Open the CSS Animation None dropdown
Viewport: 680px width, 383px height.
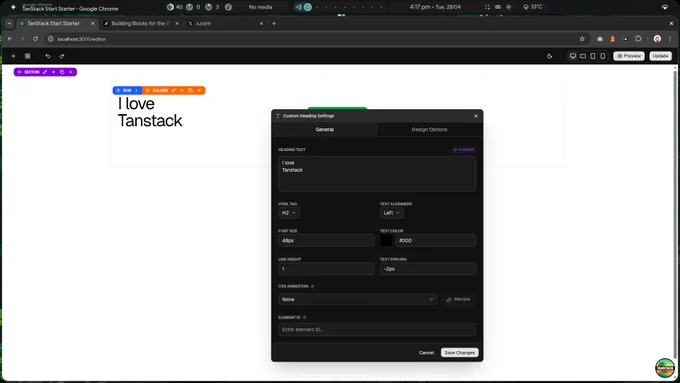point(358,299)
